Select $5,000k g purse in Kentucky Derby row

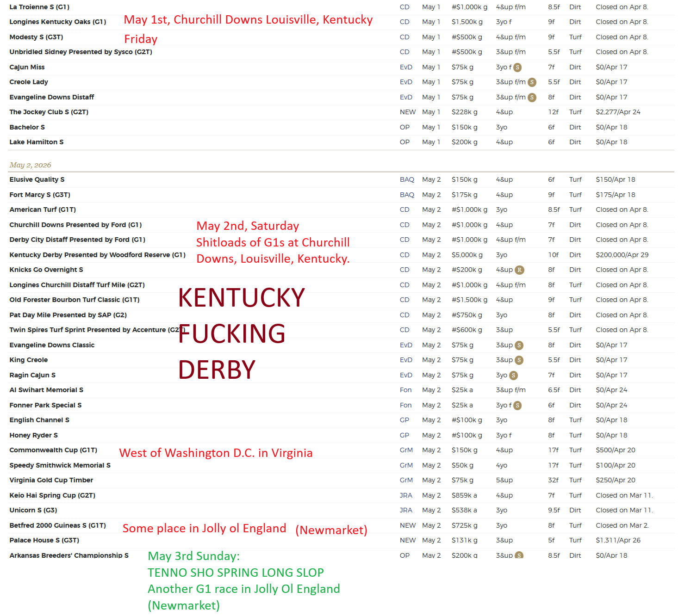467,255
